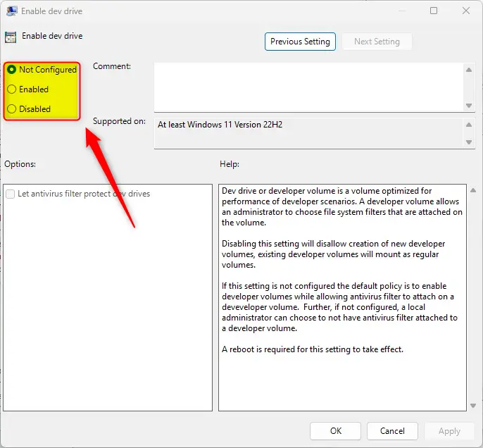Click the policy setting icon beside Enable dev drive
This screenshot has width=483, height=448.
tap(11, 37)
